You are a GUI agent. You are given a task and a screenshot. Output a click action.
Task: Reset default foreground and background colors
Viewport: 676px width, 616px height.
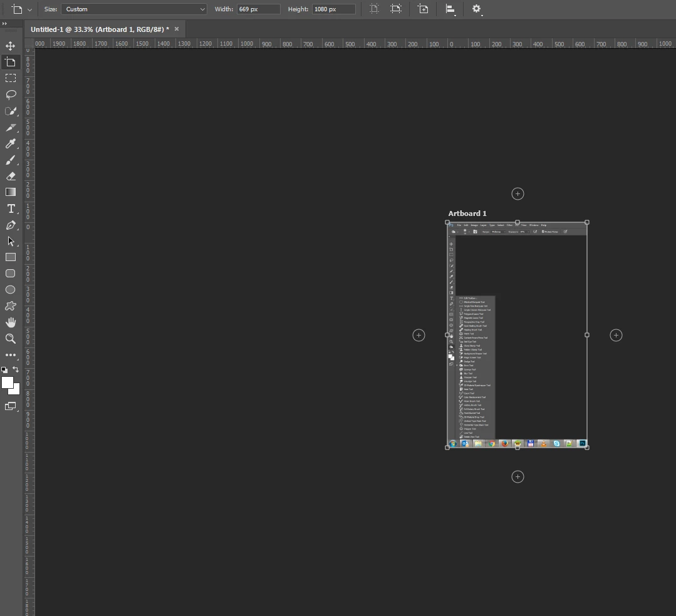[4, 369]
